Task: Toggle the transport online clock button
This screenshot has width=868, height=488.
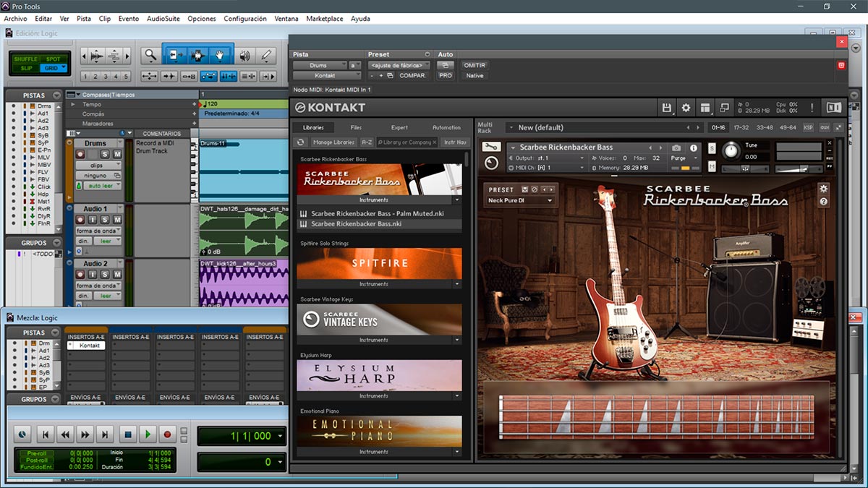Action: click(22, 435)
